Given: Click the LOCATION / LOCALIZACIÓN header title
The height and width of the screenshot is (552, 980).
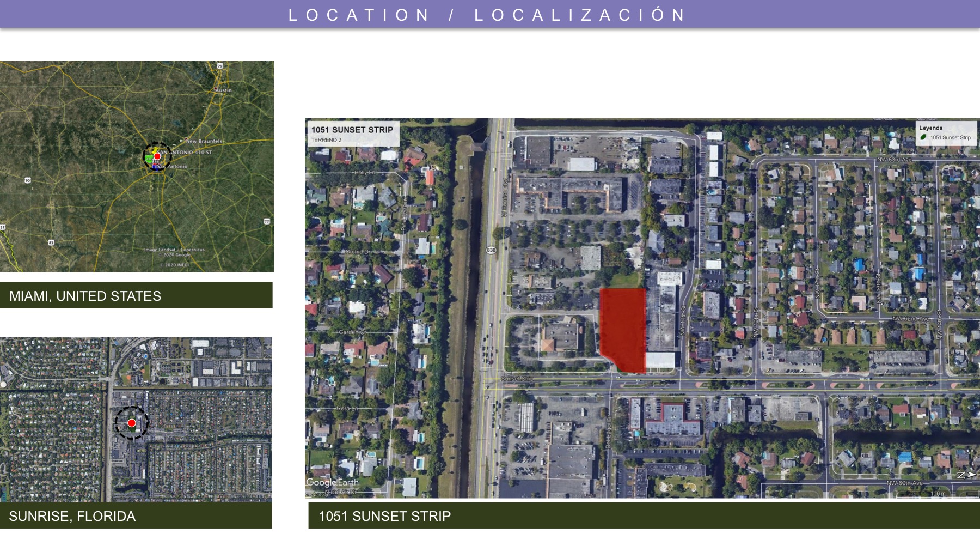Looking at the screenshot, I should 488,15.
